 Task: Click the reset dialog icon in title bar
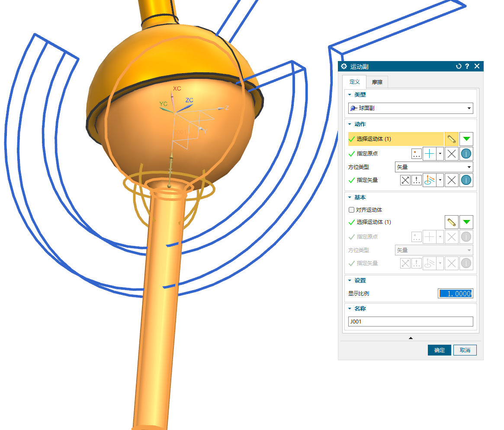(459, 66)
